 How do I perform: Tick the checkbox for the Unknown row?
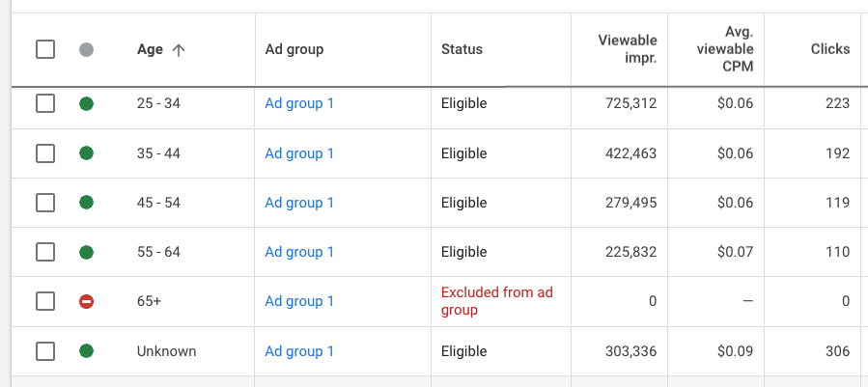pos(45,351)
